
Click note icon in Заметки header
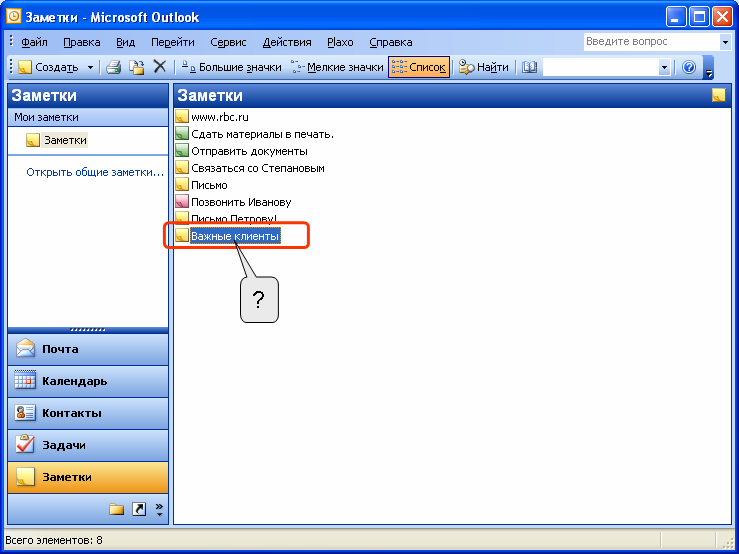click(718, 95)
